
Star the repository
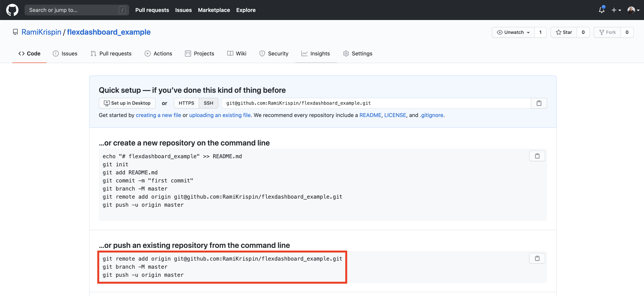(564, 32)
